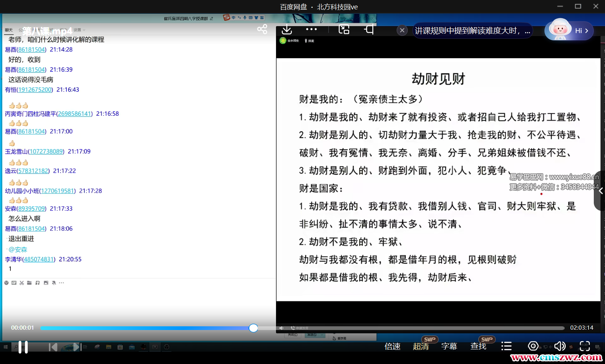
Task: Open the 倍速 playback speed menu
Action: click(393, 346)
